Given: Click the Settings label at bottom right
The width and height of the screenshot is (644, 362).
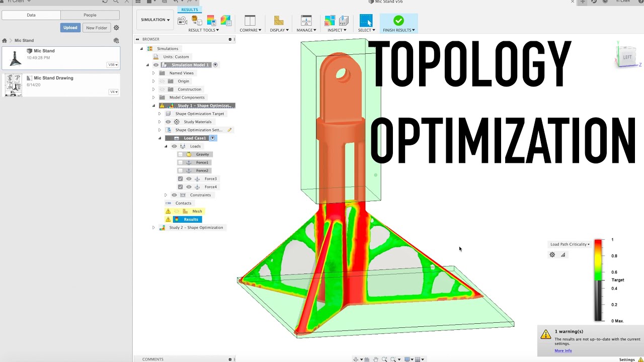Looking at the screenshot, I should coord(627,359).
